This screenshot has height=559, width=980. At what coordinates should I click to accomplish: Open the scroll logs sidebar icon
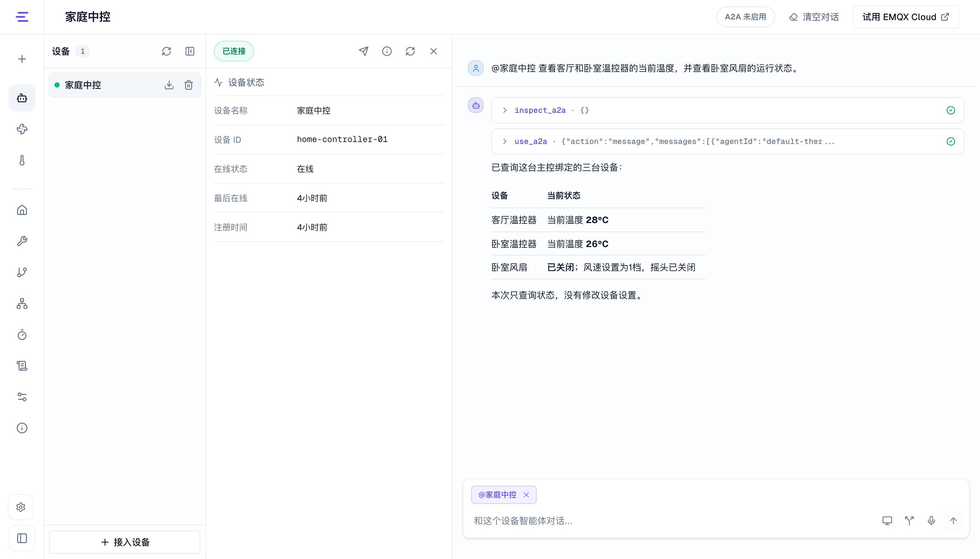[x=22, y=366]
